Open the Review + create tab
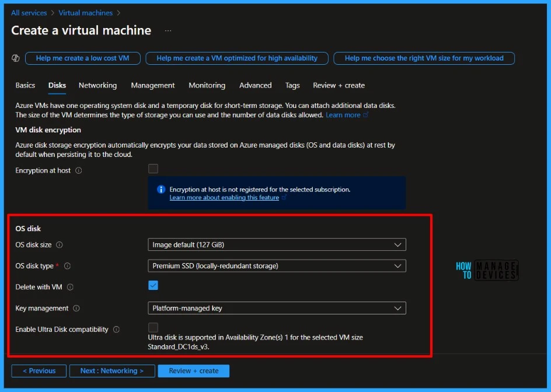 pos(339,85)
